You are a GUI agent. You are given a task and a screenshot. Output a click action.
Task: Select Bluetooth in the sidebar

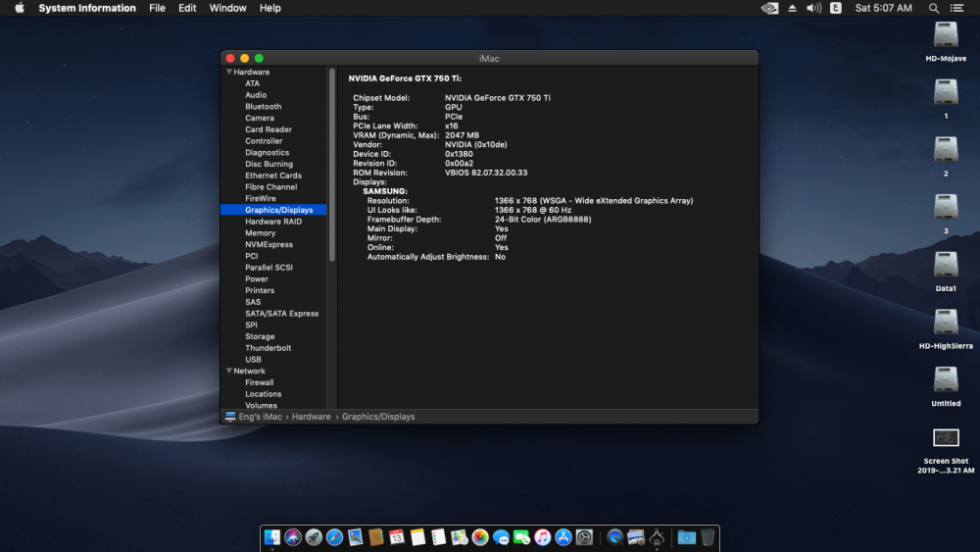click(263, 106)
